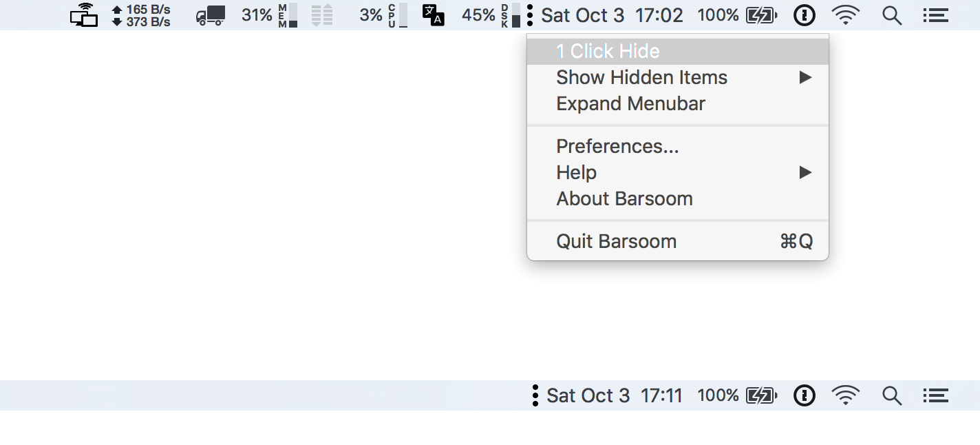
Task: Choose Expand Menubar from the menu
Action: click(630, 104)
